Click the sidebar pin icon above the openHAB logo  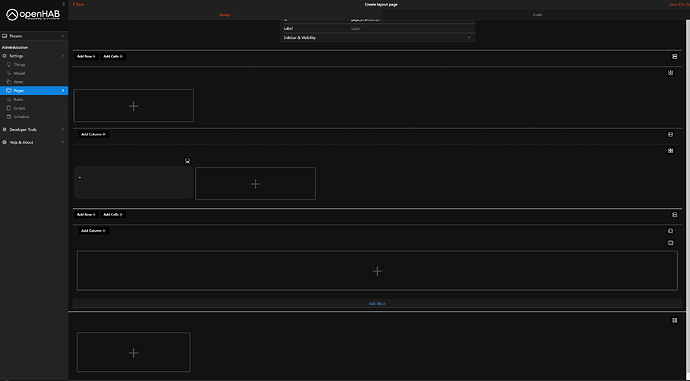tap(64, 4)
